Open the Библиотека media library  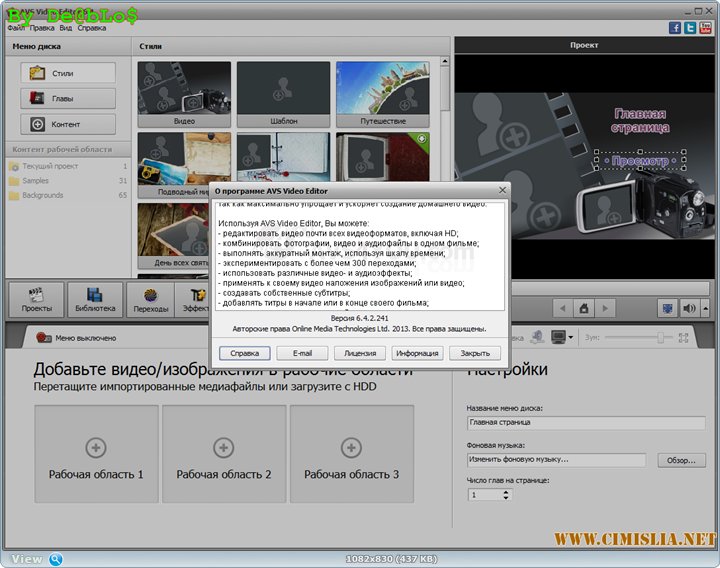[x=94, y=299]
